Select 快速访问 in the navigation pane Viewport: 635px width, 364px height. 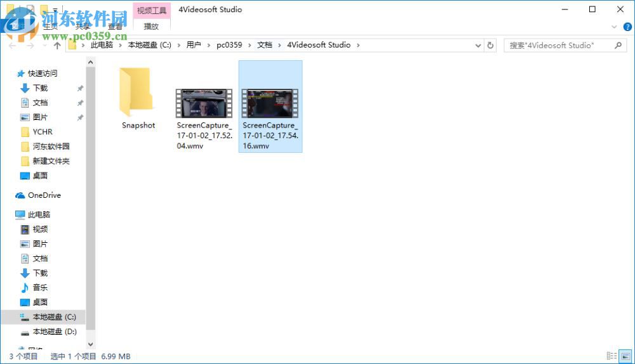[43, 74]
